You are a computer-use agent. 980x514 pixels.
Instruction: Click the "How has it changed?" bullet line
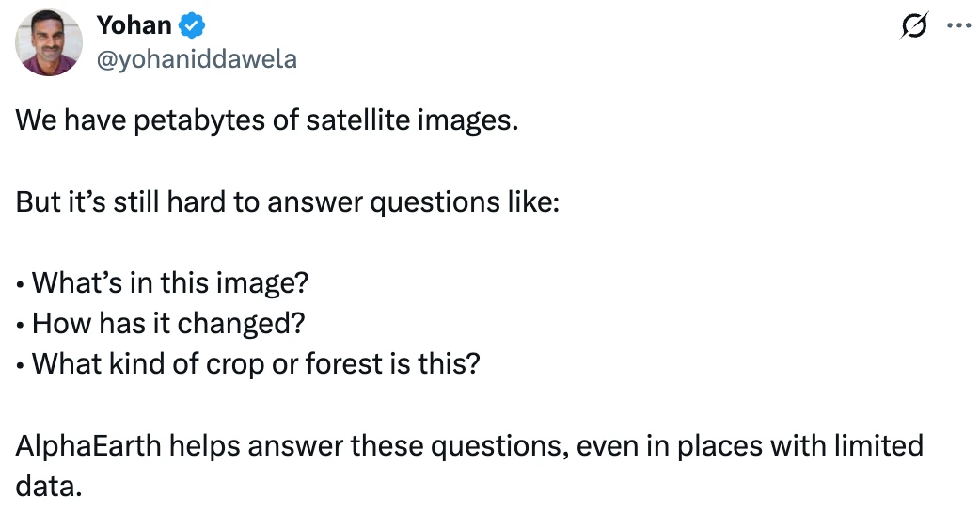[167, 323]
